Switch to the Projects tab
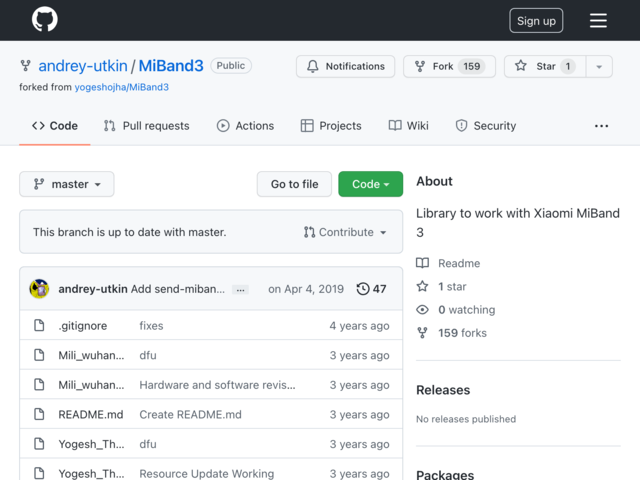Viewport: 640px width, 480px height. [x=331, y=126]
